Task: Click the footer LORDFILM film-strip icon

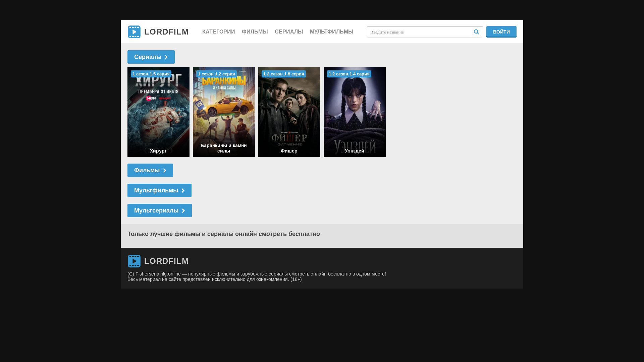Action: (134, 261)
